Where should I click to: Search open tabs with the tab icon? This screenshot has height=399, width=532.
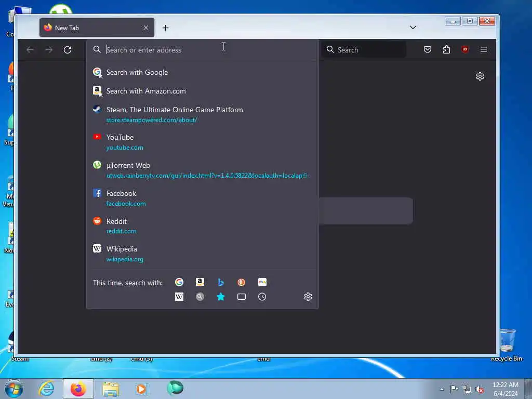(241, 297)
